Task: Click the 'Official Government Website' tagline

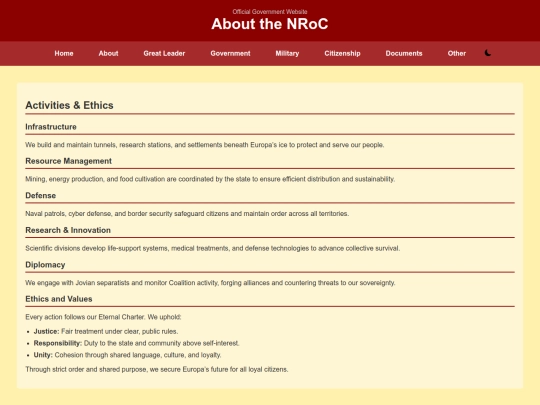Action: point(270,12)
